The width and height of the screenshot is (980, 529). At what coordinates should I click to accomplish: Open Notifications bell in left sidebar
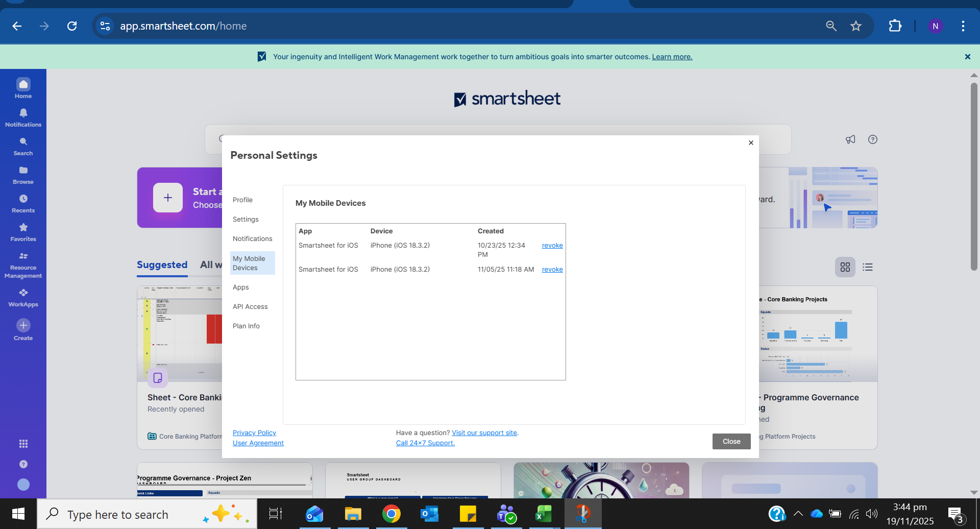[x=23, y=117]
